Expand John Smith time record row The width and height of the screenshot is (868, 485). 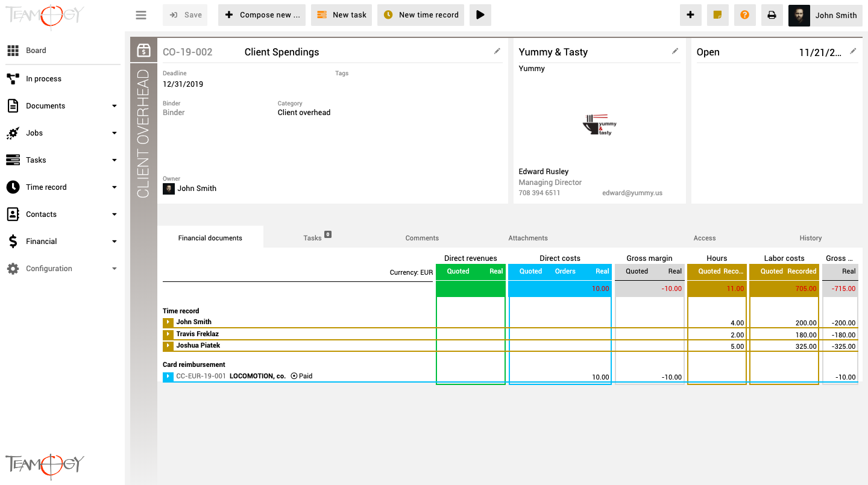tap(168, 322)
